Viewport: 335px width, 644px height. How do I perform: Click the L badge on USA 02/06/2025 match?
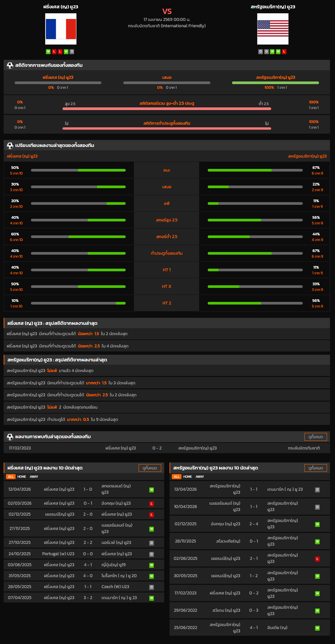point(317,559)
